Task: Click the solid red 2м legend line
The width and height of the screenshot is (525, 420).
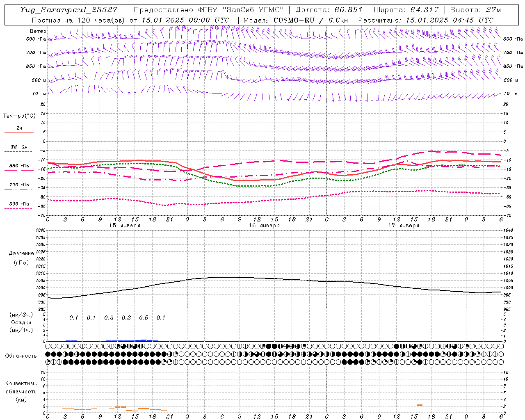Action: click(x=19, y=133)
